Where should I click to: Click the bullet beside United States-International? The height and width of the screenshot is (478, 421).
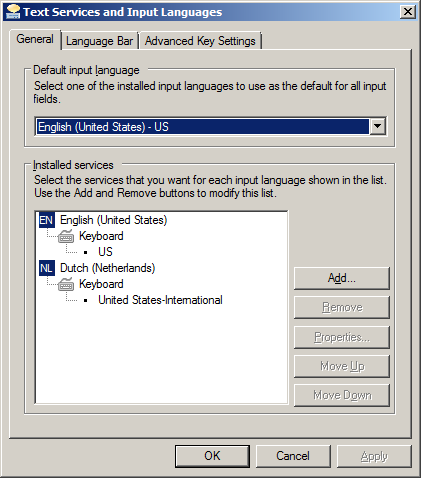click(86, 300)
